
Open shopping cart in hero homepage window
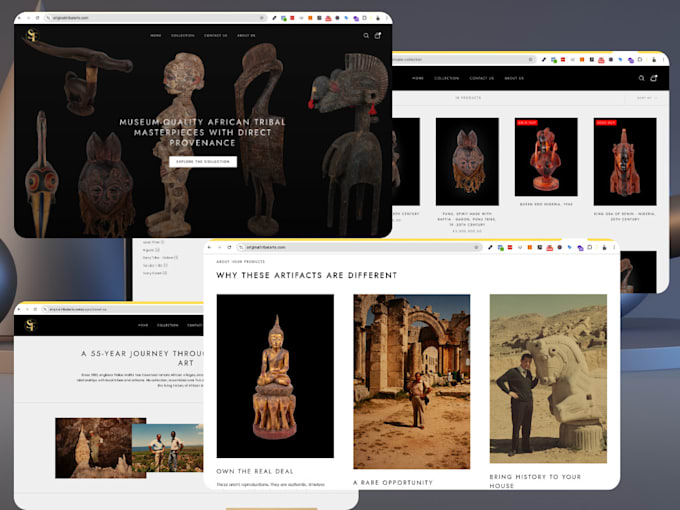tap(378, 36)
